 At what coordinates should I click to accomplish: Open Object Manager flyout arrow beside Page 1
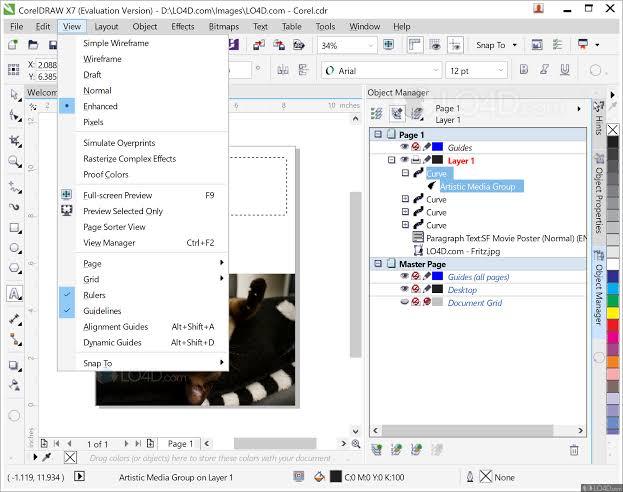point(579,108)
